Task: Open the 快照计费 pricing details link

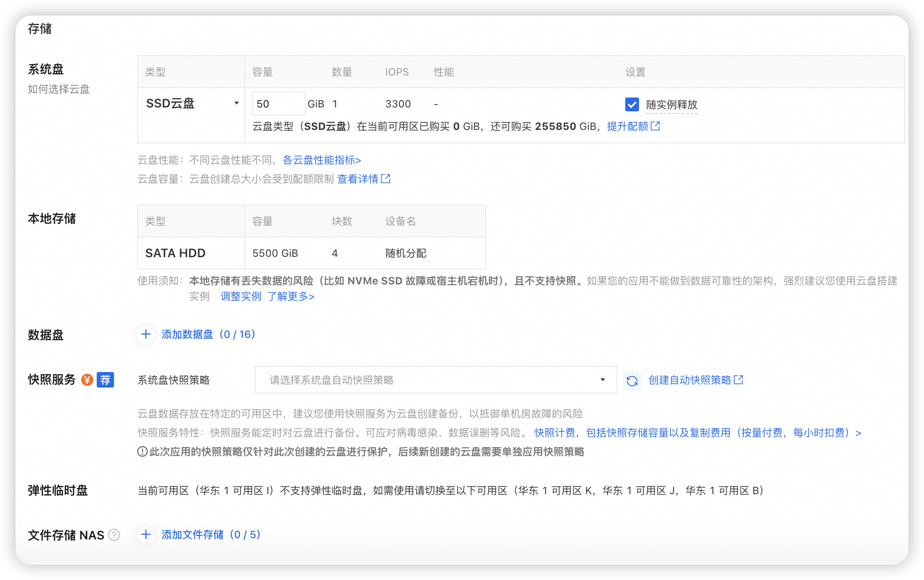Action: [554, 433]
